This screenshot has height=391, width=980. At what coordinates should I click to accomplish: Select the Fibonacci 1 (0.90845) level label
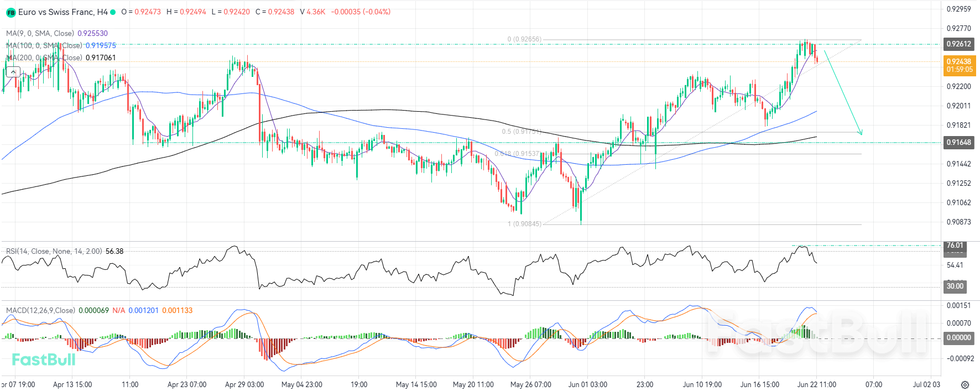[x=525, y=224]
